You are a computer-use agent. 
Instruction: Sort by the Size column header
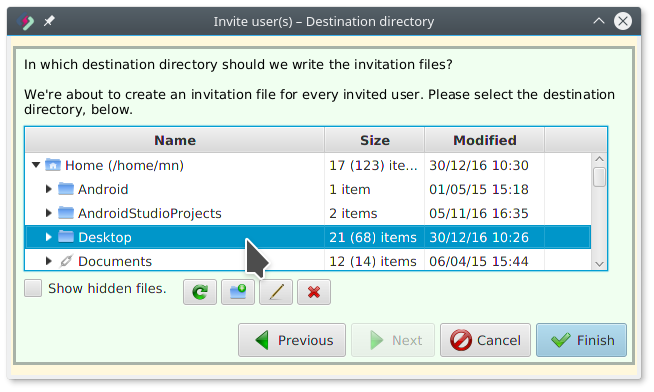[x=375, y=140]
